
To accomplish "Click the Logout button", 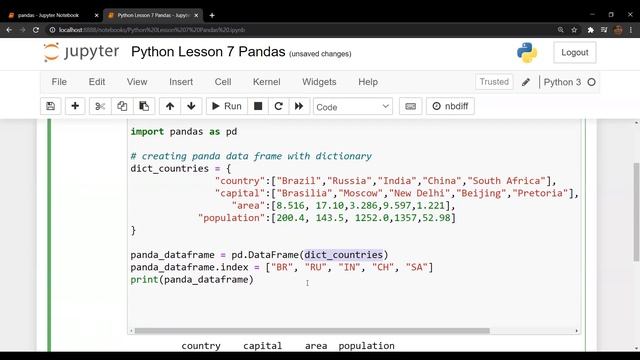I will 575,53.
